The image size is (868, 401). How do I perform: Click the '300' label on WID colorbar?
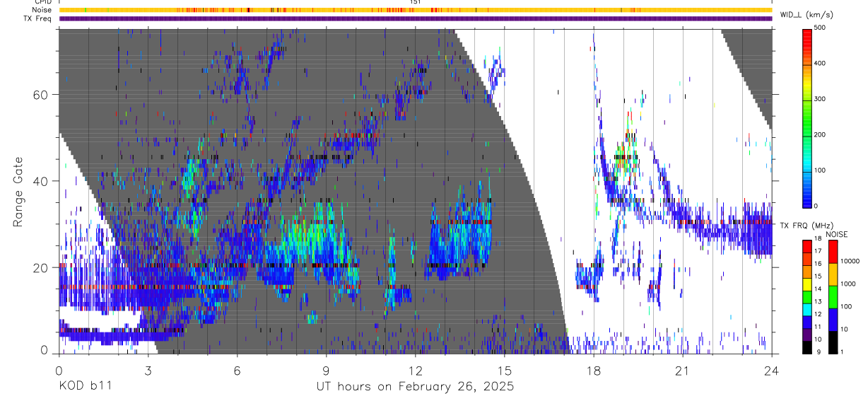coord(821,99)
